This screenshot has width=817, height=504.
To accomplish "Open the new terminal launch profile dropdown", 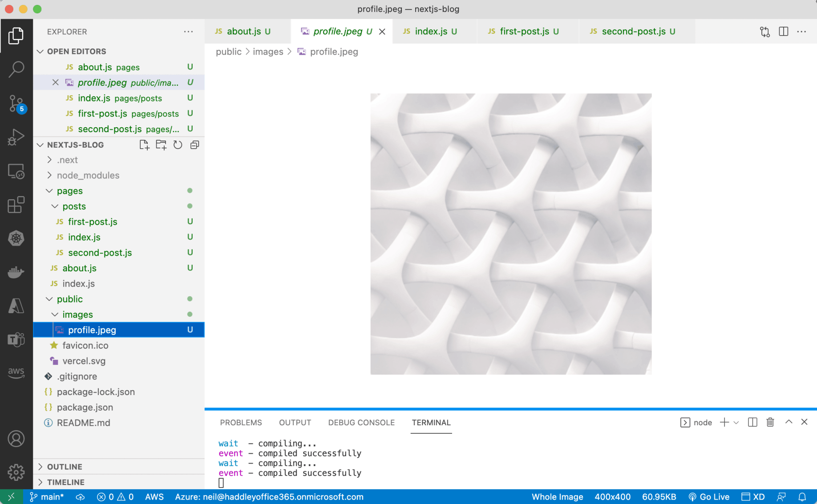I will [736, 423].
